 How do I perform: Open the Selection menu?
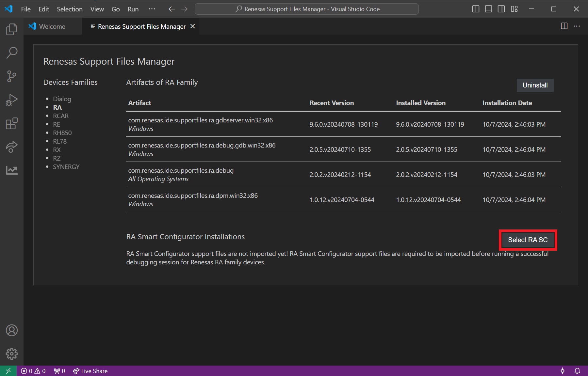click(70, 9)
